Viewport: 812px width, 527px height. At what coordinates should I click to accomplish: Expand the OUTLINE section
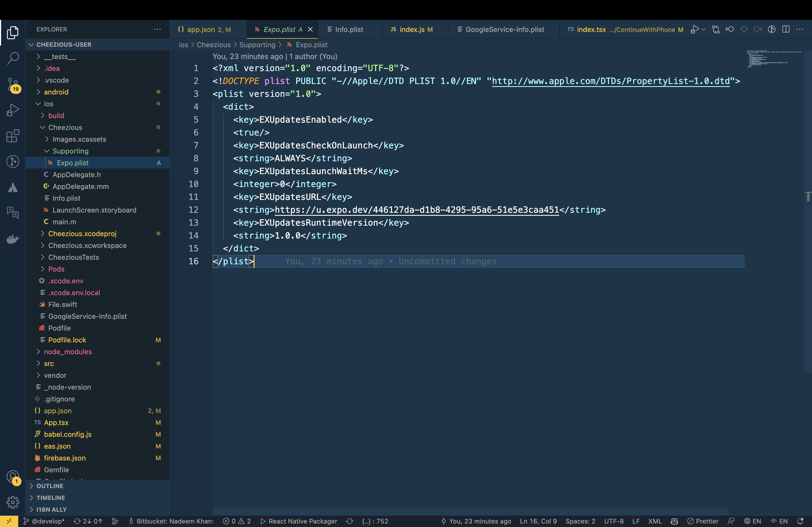50,486
